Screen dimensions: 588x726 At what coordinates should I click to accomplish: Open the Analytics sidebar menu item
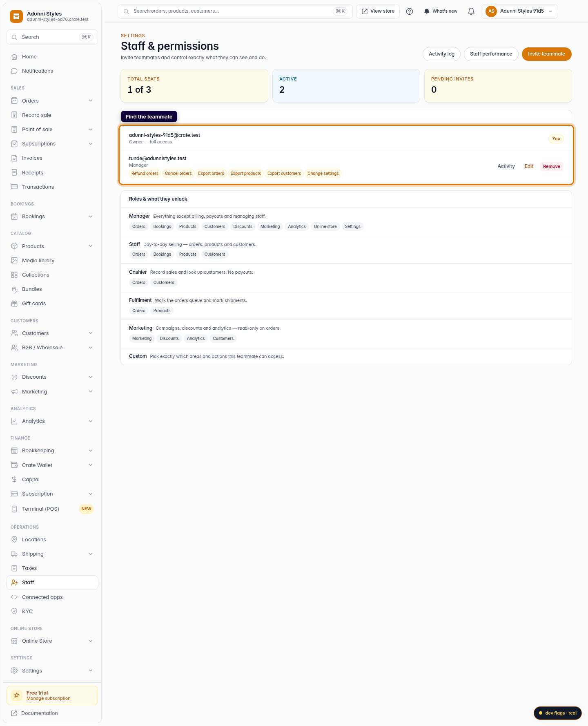(x=52, y=421)
